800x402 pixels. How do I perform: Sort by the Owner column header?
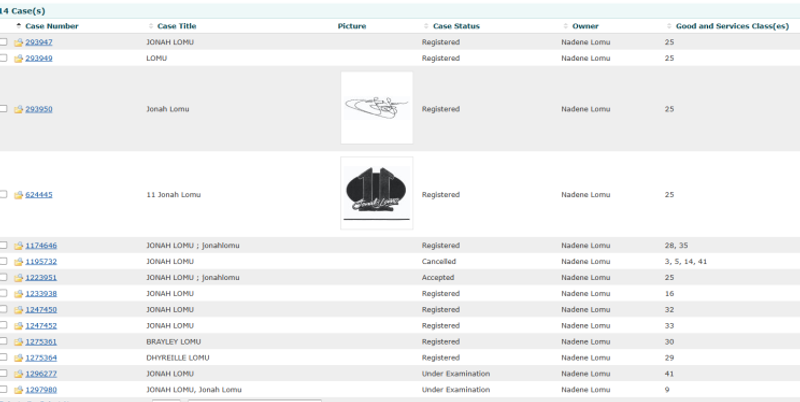tap(585, 26)
